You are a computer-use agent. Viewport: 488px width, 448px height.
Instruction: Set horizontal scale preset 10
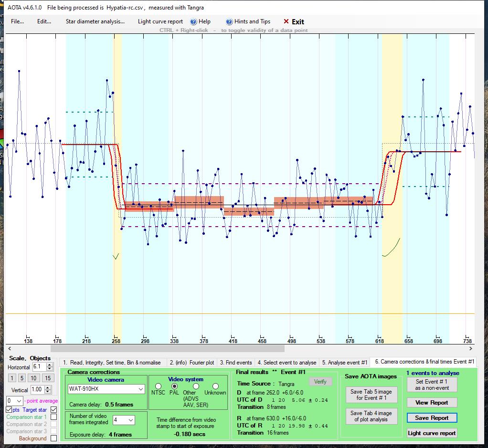click(x=33, y=378)
